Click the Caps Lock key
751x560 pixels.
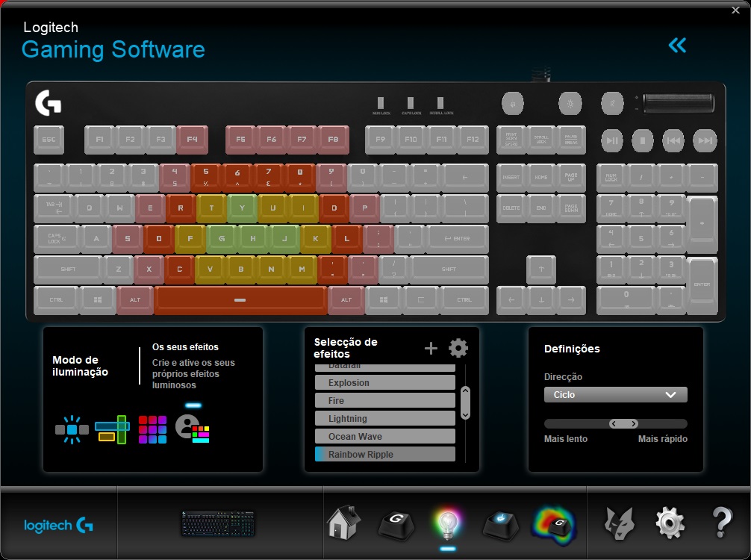click(57, 239)
